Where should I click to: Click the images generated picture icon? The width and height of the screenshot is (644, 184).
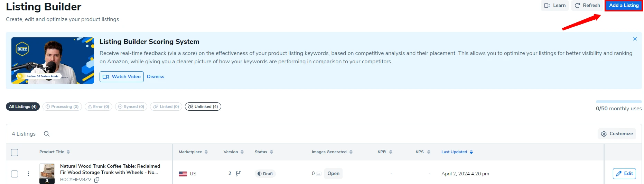coord(319,174)
